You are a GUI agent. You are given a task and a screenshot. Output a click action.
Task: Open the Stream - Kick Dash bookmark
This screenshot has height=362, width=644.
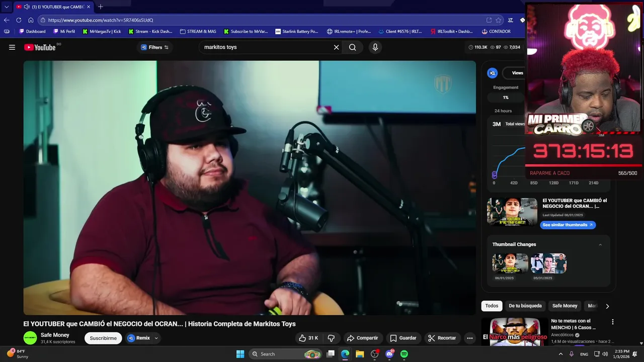150,31
